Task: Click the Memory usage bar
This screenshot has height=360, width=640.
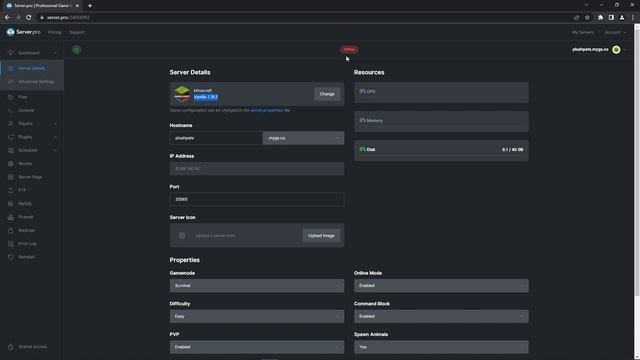Action: tap(441, 121)
